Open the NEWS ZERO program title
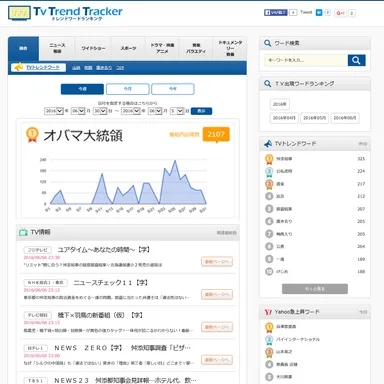The width and height of the screenshot is (384, 384). [122, 348]
